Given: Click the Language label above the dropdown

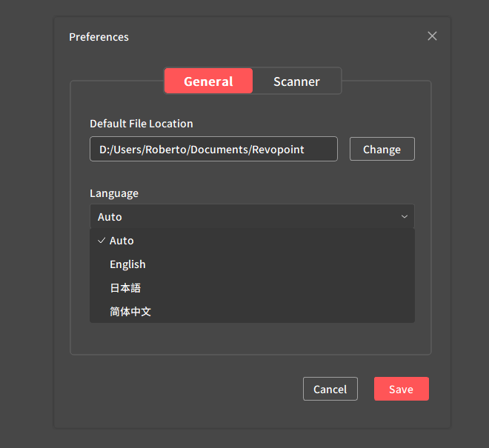Looking at the screenshot, I should pos(114,193).
